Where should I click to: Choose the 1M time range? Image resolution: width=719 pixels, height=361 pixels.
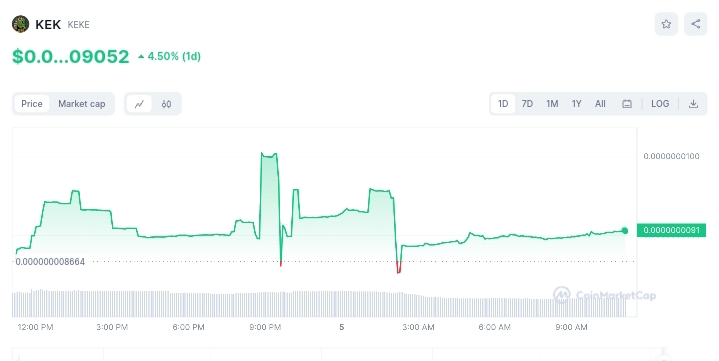point(552,104)
